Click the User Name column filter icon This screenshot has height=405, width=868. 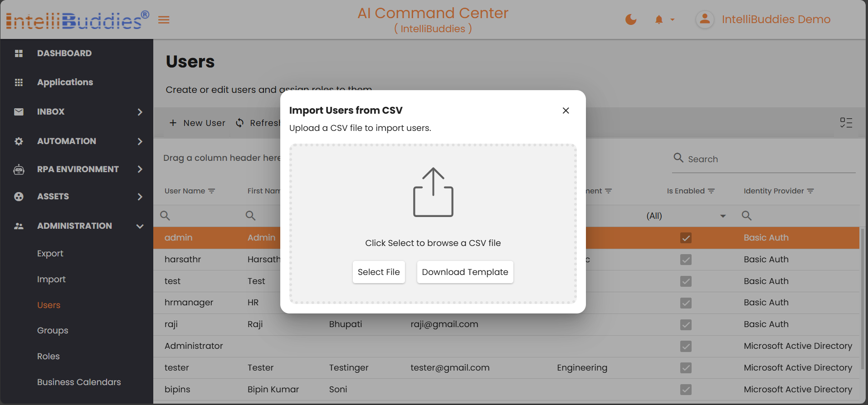(212, 191)
